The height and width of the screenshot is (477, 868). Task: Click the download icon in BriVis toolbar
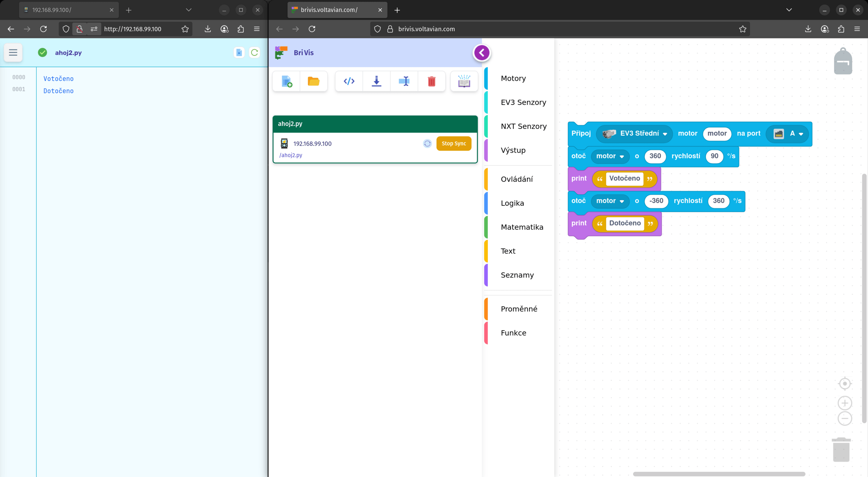(377, 81)
